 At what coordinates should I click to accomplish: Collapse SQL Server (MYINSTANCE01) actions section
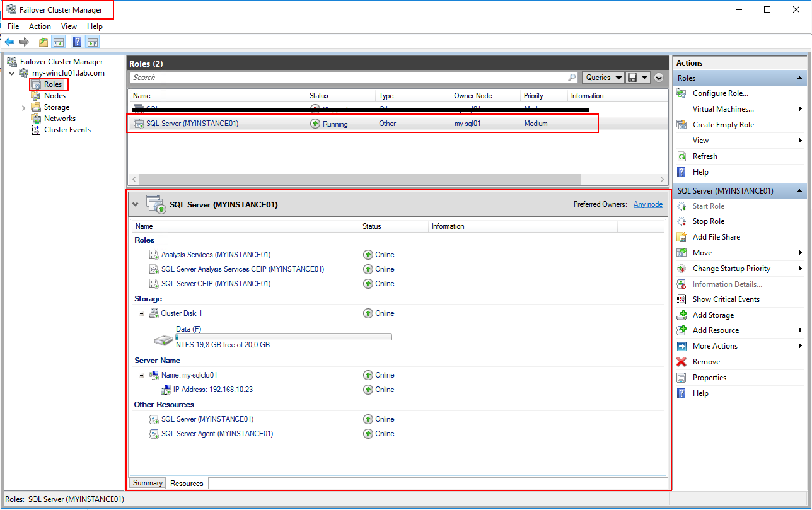click(x=800, y=191)
